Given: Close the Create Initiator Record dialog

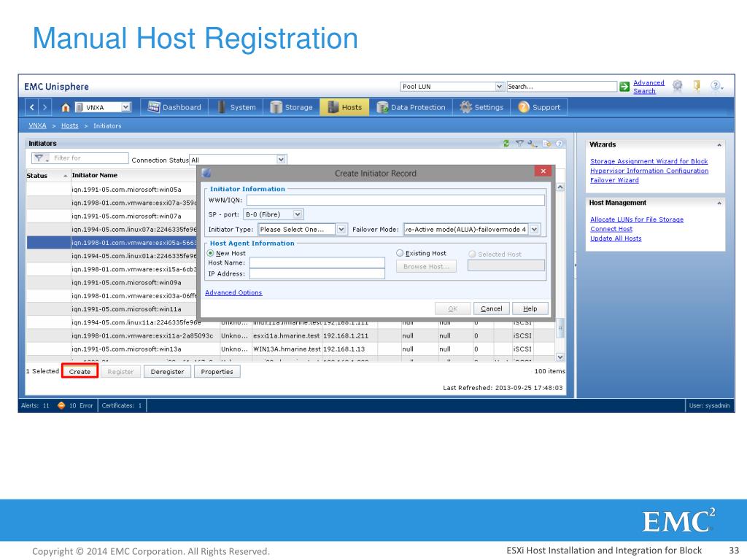Looking at the screenshot, I should tap(543, 171).
